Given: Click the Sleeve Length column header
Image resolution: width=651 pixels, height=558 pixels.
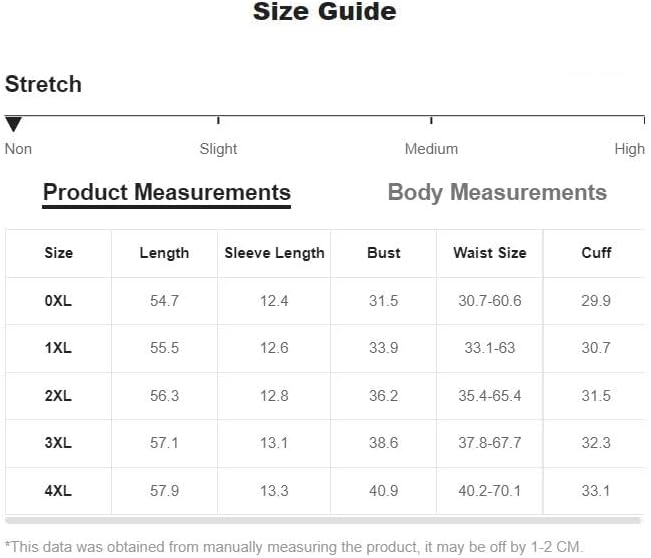Looking at the screenshot, I should 274,253.
